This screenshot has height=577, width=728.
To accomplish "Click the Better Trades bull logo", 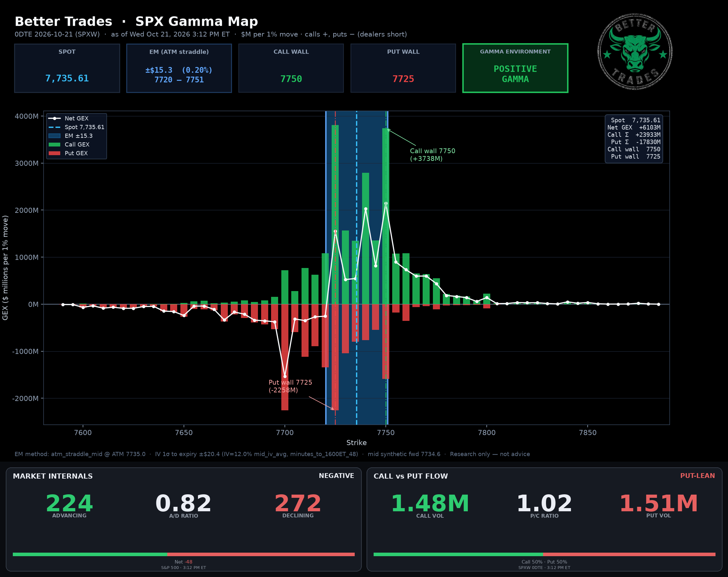I will [x=635, y=52].
